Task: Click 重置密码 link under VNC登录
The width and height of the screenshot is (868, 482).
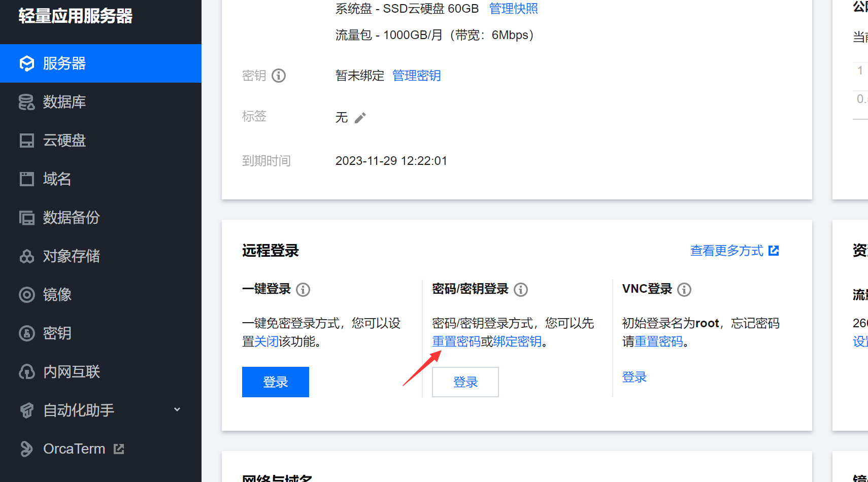Action: tap(659, 341)
